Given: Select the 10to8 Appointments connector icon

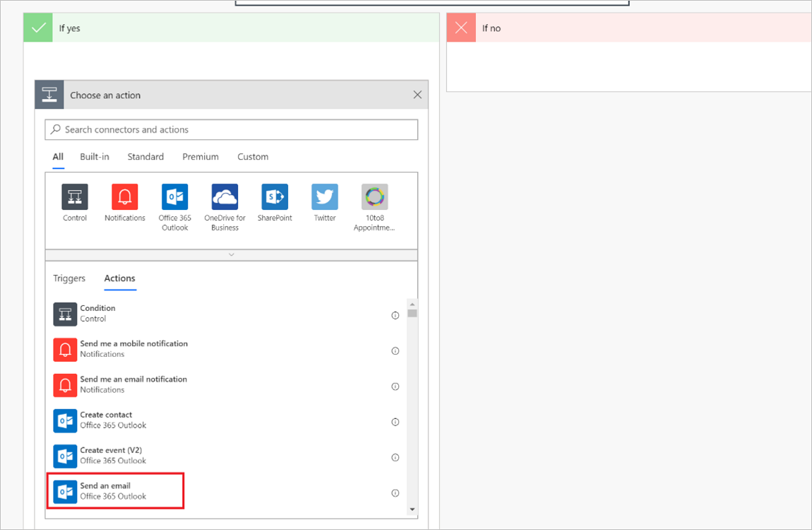Looking at the screenshot, I should click(x=374, y=196).
